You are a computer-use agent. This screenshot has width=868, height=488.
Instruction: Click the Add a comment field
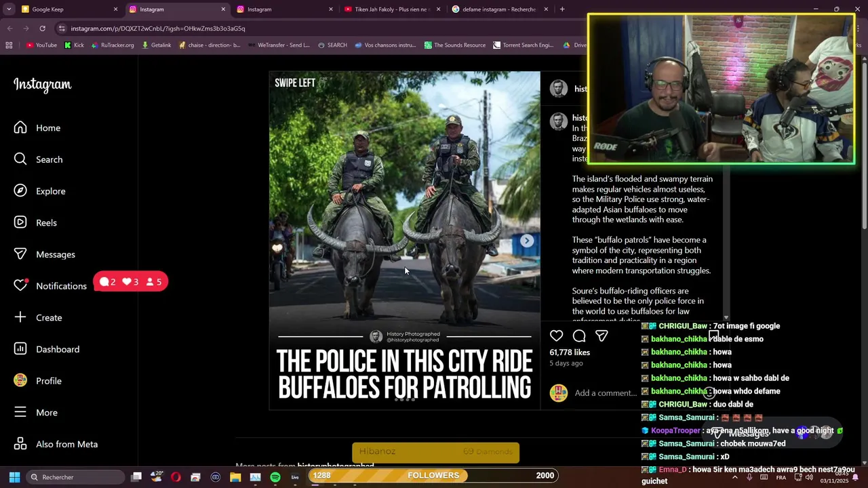(x=605, y=393)
